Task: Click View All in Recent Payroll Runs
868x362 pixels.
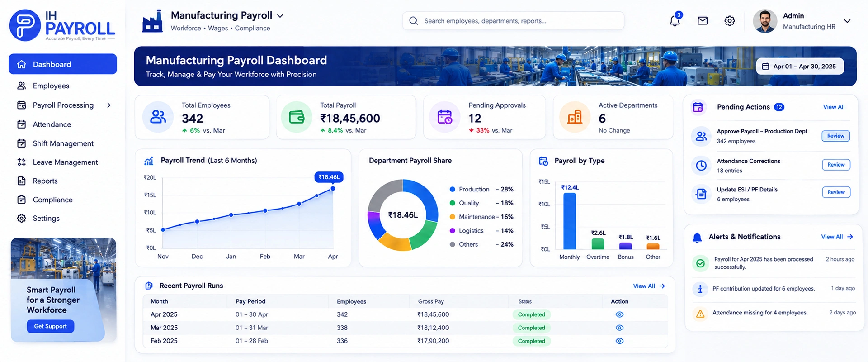Action: tap(649, 286)
